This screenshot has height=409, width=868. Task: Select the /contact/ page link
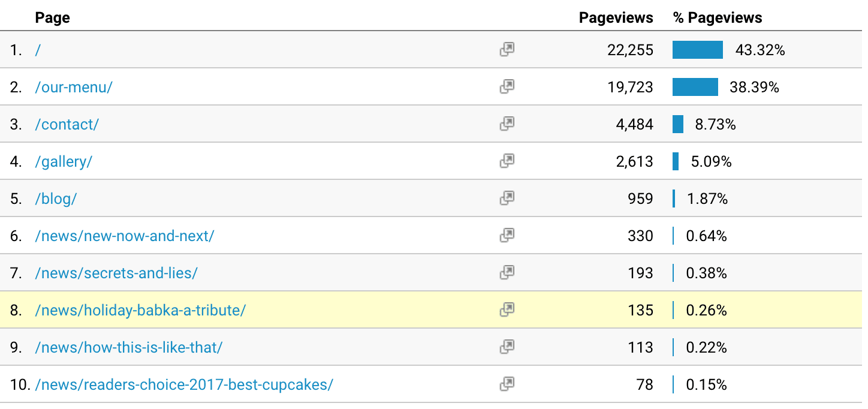pos(67,124)
